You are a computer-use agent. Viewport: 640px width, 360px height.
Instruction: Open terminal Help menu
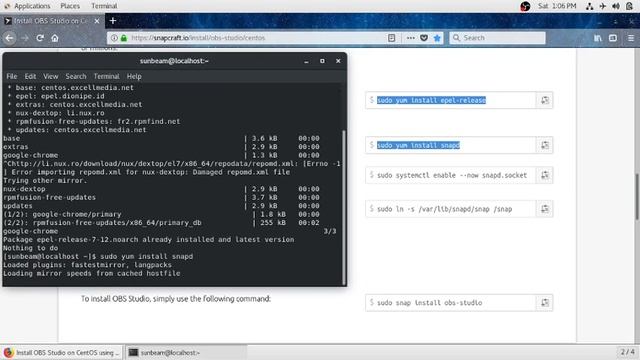coord(134,76)
